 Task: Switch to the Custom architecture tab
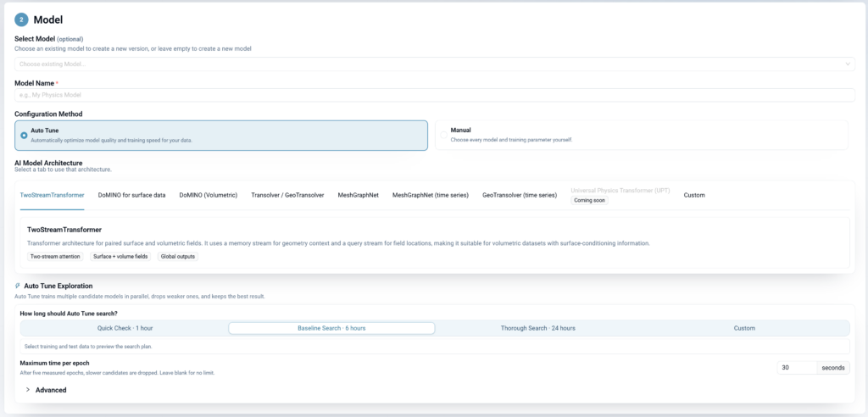point(694,195)
